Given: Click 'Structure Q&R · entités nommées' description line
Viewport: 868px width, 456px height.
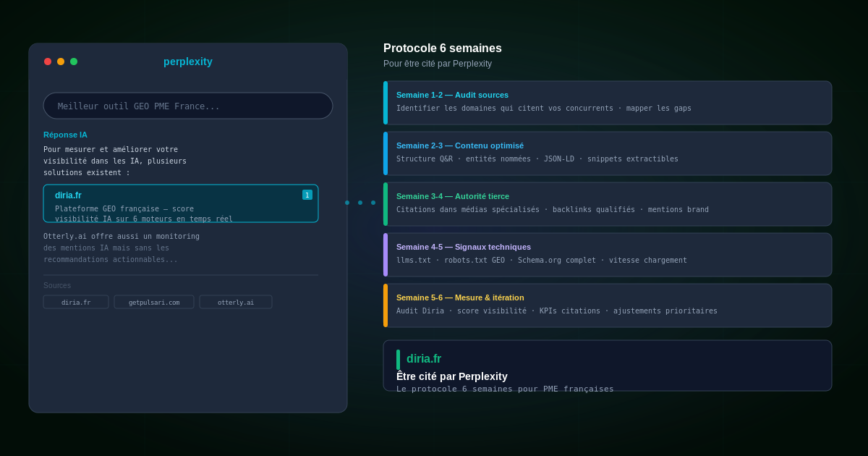Looking at the screenshot, I should (537, 159).
